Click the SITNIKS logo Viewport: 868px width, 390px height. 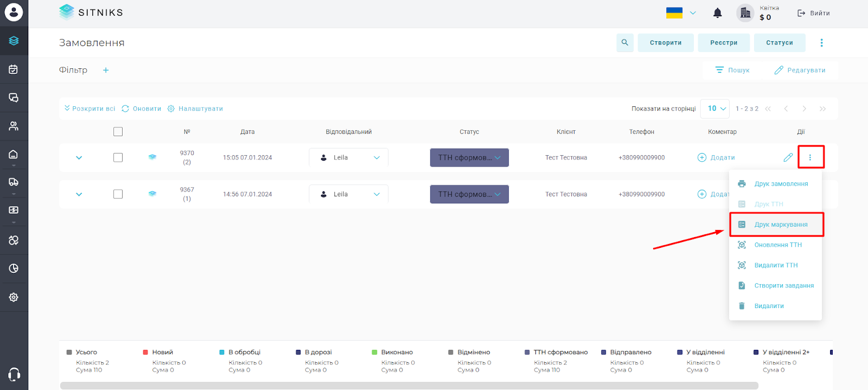coord(91,12)
